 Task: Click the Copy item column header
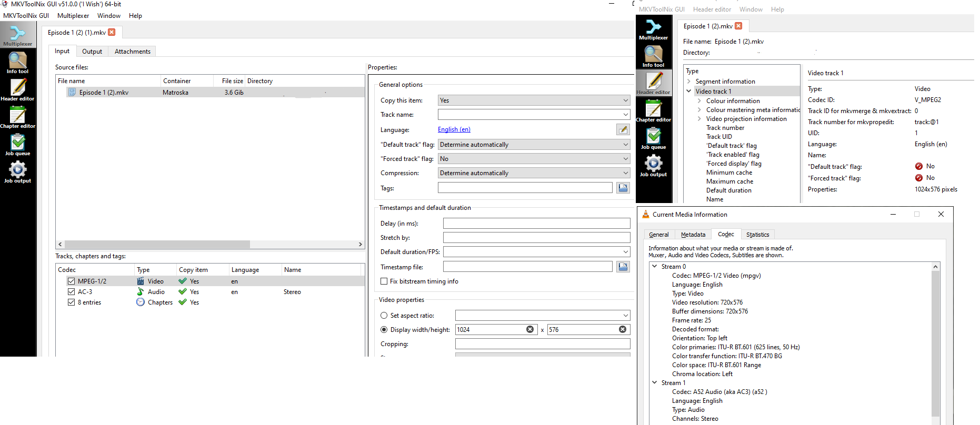[x=203, y=270]
